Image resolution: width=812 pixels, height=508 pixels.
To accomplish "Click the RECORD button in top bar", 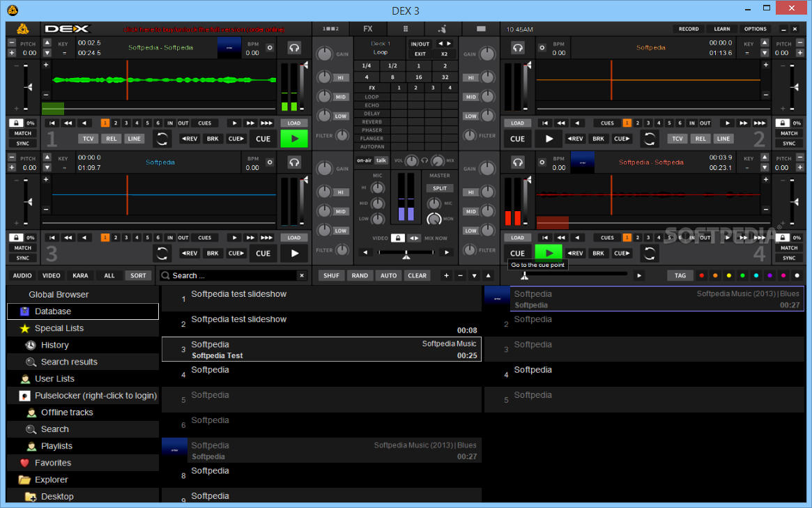I will (689, 29).
